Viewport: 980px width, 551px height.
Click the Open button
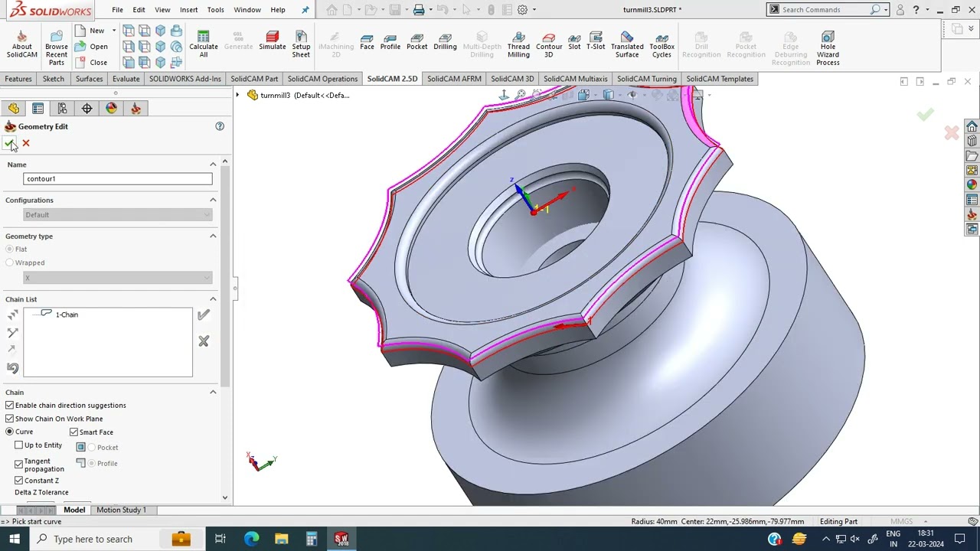tap(92, 47)
